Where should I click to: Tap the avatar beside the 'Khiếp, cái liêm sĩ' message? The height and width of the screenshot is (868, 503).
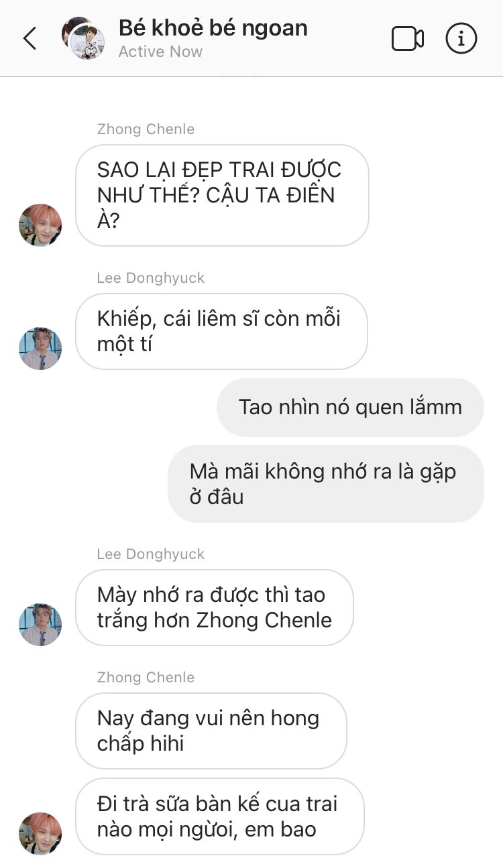(40, 349)
